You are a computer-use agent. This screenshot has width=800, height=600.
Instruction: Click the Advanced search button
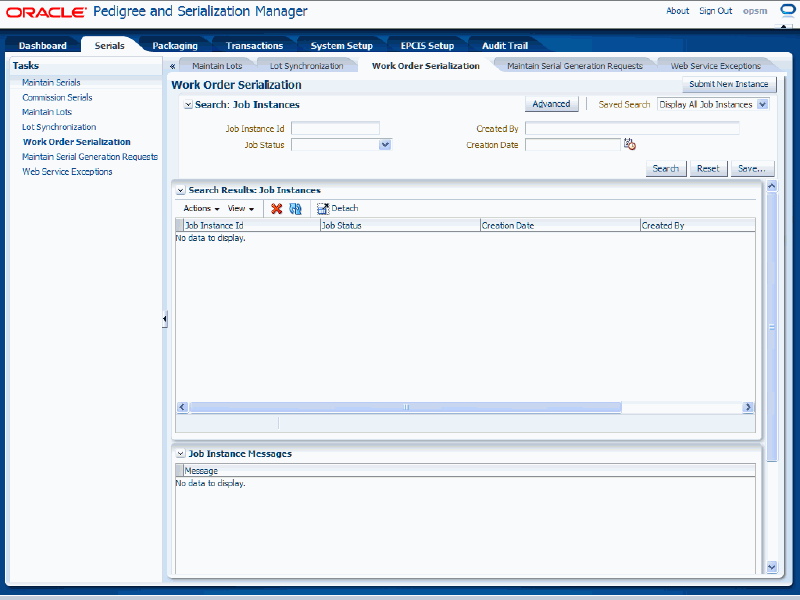pos(552,104)
